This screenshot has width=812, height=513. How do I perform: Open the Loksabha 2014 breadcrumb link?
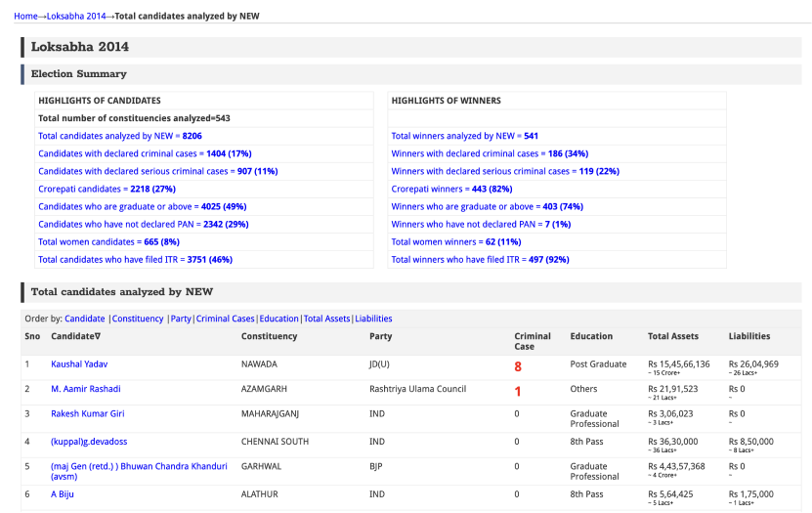[x=76, y=16]
